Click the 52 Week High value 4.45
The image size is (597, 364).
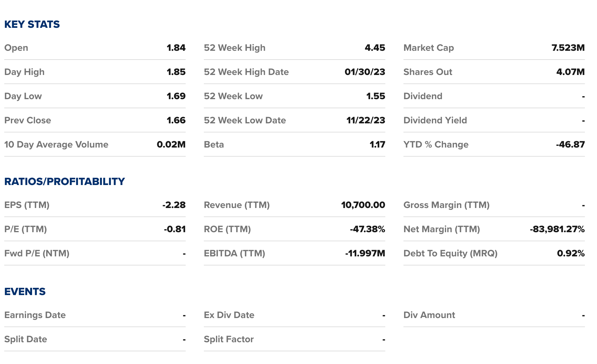pyautogui.click(x=375, y=48)
